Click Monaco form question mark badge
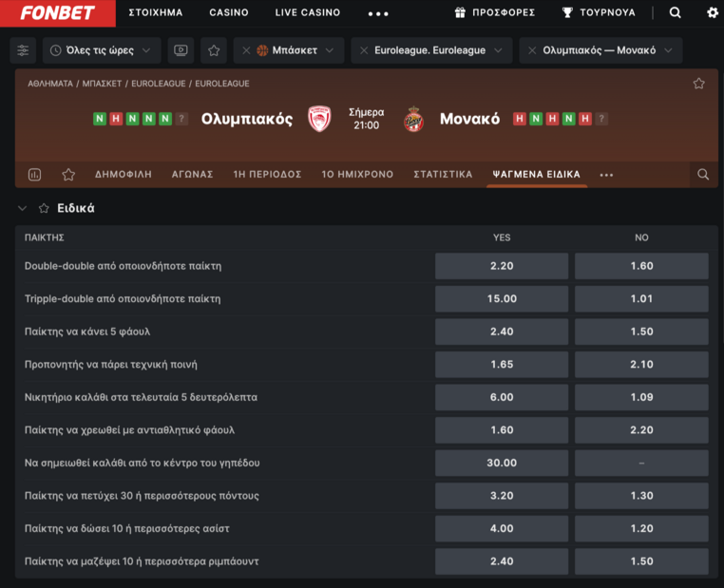 (601, 119)
